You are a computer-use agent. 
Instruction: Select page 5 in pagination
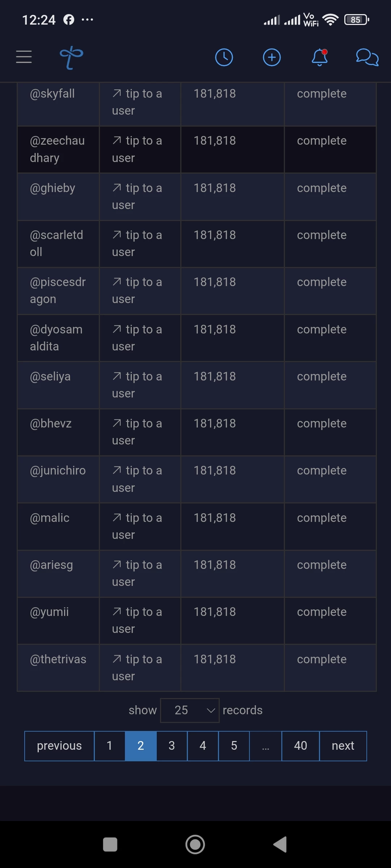pyautogui.click(x=234, y=746)
